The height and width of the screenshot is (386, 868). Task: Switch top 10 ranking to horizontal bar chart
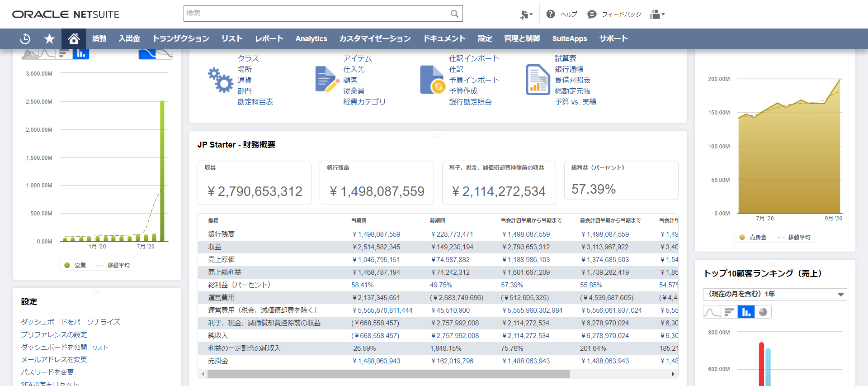[x=729, y=312]
